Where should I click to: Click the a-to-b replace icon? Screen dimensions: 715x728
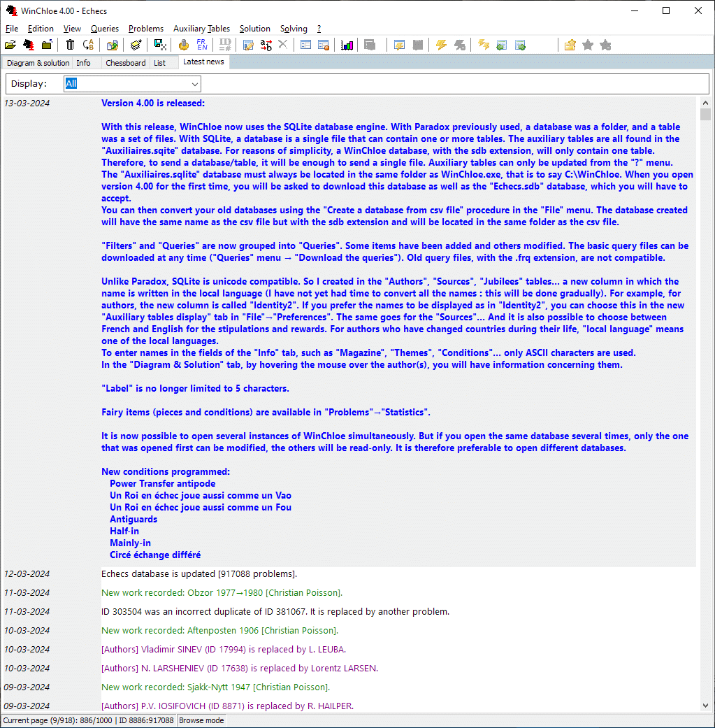(x=266, y=45)
